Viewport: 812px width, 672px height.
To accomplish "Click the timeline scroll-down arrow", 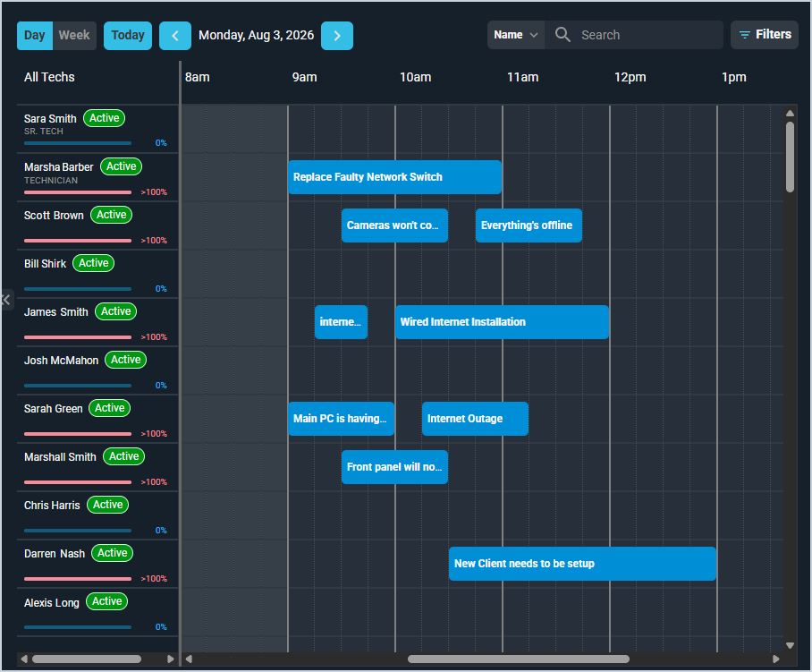I will point(790,645).
